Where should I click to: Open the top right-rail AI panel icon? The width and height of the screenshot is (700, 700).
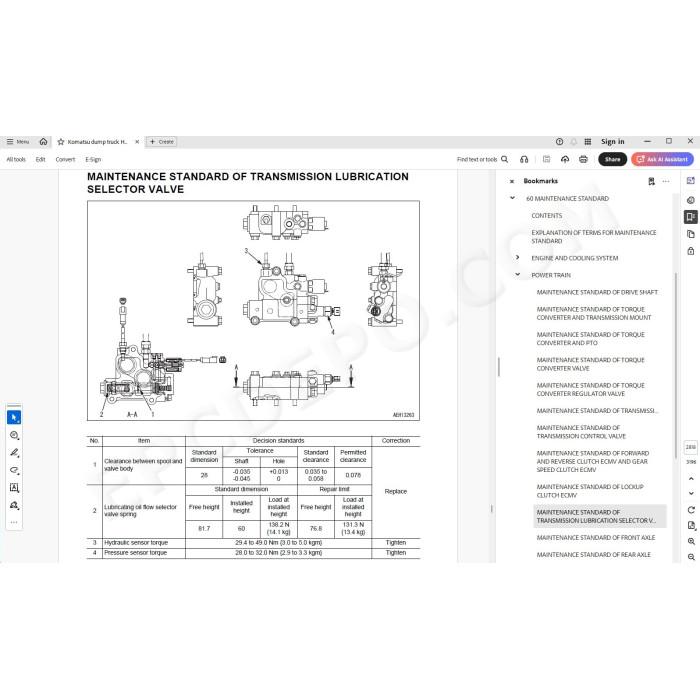(691, 181)
